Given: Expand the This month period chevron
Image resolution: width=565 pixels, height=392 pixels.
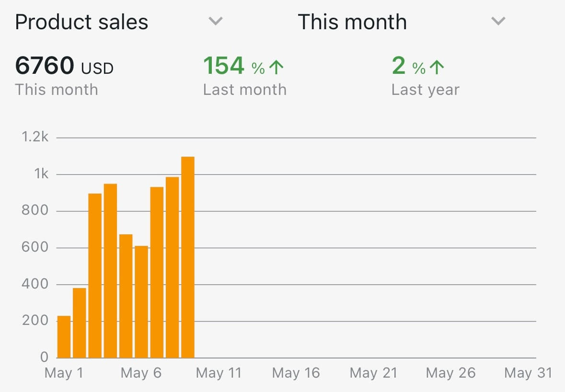Looking at the screenshot, I should (x=498, y=22).
